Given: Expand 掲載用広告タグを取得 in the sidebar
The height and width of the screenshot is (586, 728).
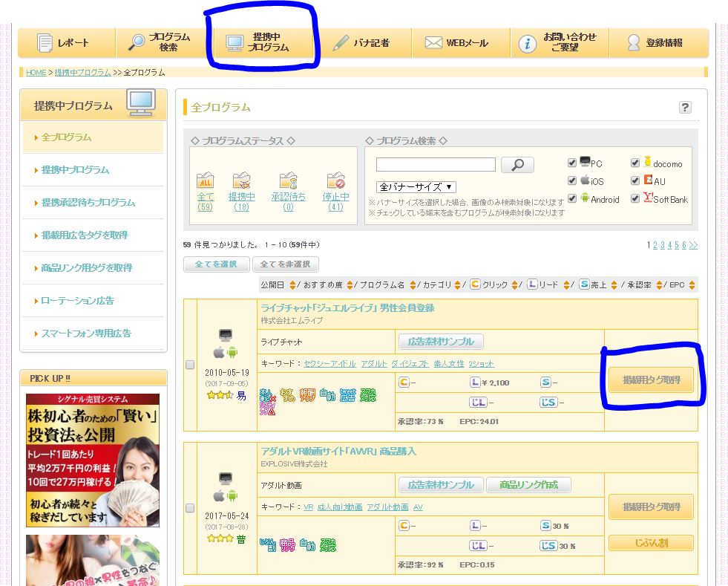Looking at the screenshot, I should coord(85,235).
